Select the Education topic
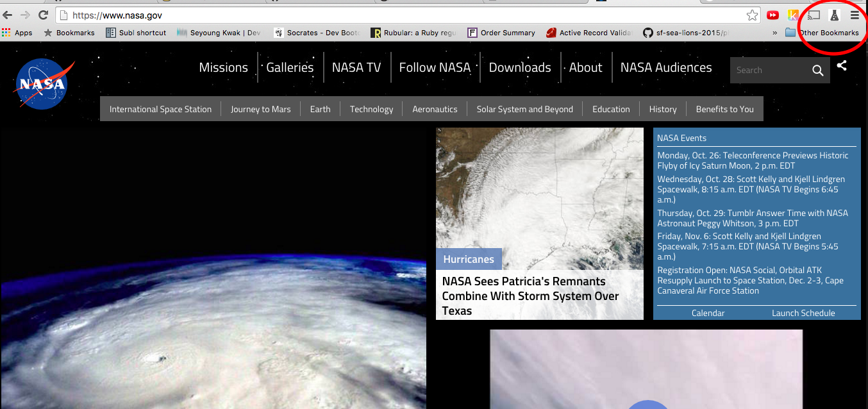 tap(611, 109)
